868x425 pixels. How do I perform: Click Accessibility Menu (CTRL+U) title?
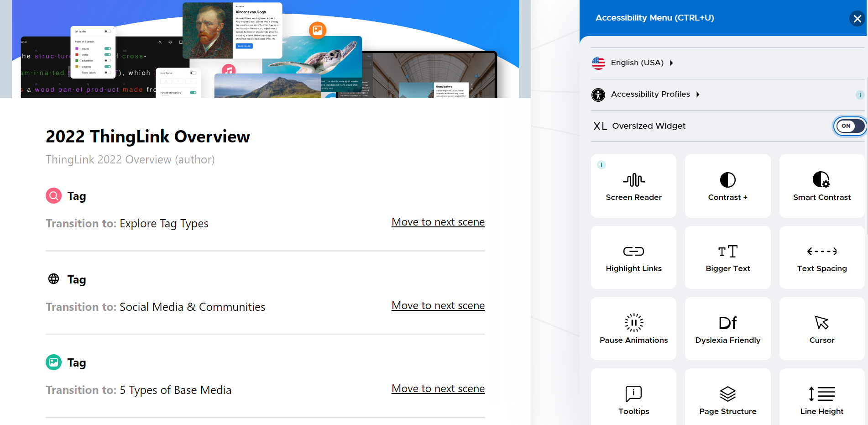[x=654, y=18]
